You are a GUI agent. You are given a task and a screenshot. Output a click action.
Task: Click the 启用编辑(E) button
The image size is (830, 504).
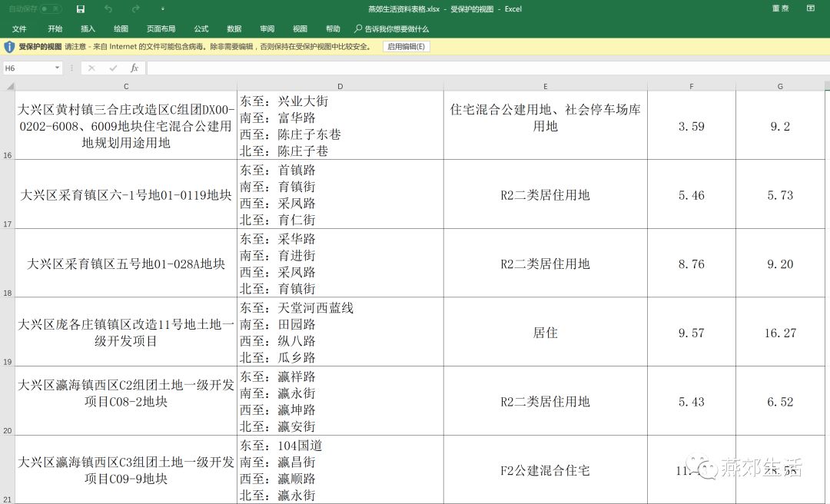pos(406,47)
